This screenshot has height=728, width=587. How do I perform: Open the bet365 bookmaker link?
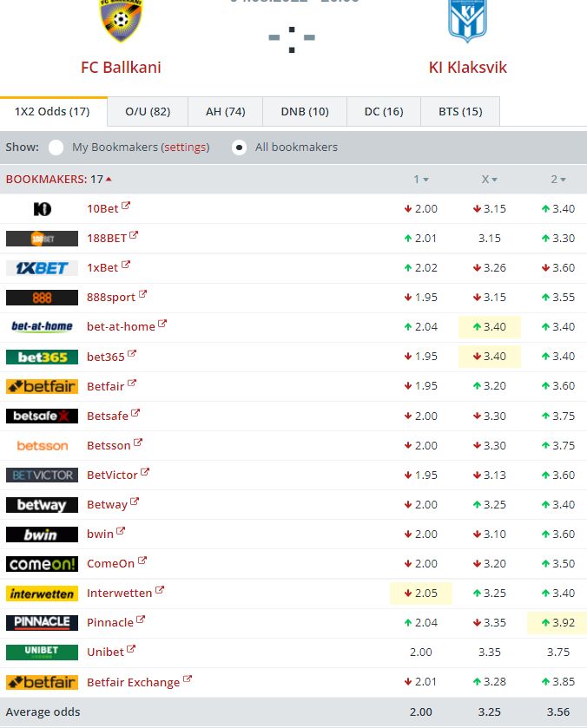(105, 357)
